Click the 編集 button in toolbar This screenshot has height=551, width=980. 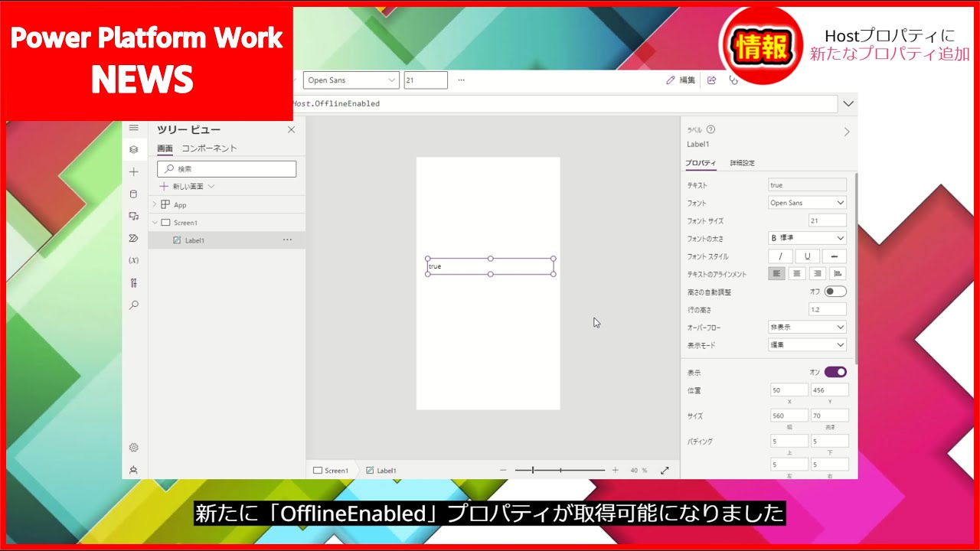click(x=681, y=80)
